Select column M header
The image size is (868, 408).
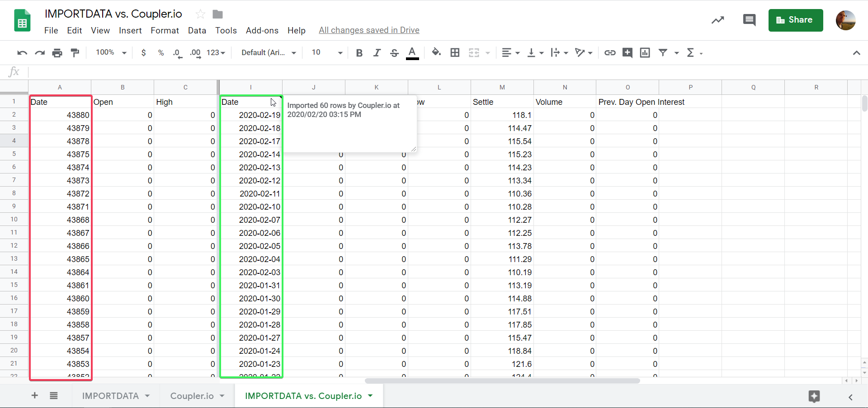pos(502,87)
